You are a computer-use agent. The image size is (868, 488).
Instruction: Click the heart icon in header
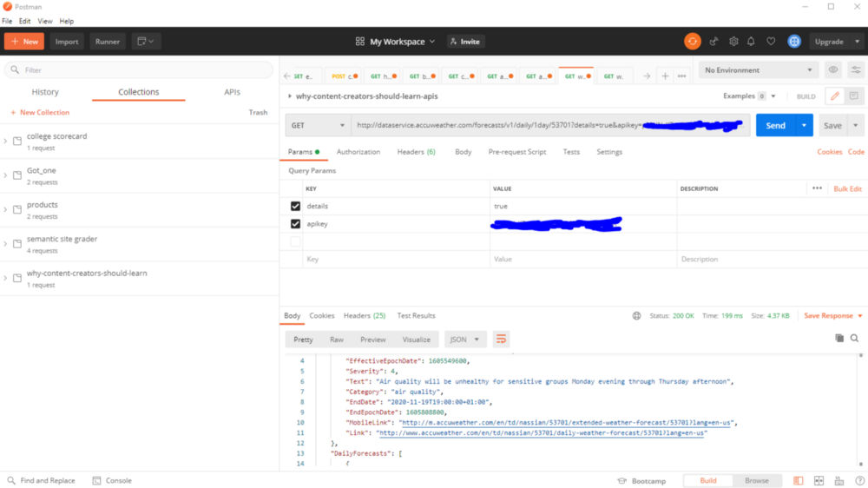click(771, 42)
